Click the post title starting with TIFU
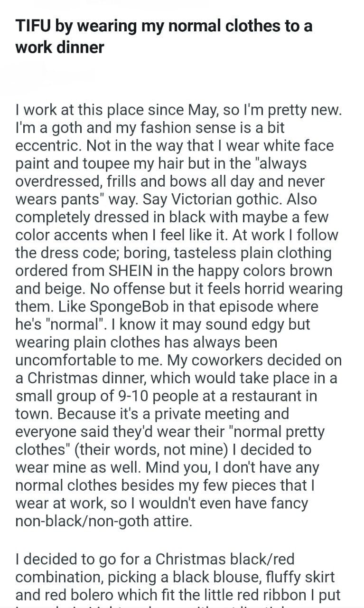Screen dimensions: 364x608 pos(164,26)
